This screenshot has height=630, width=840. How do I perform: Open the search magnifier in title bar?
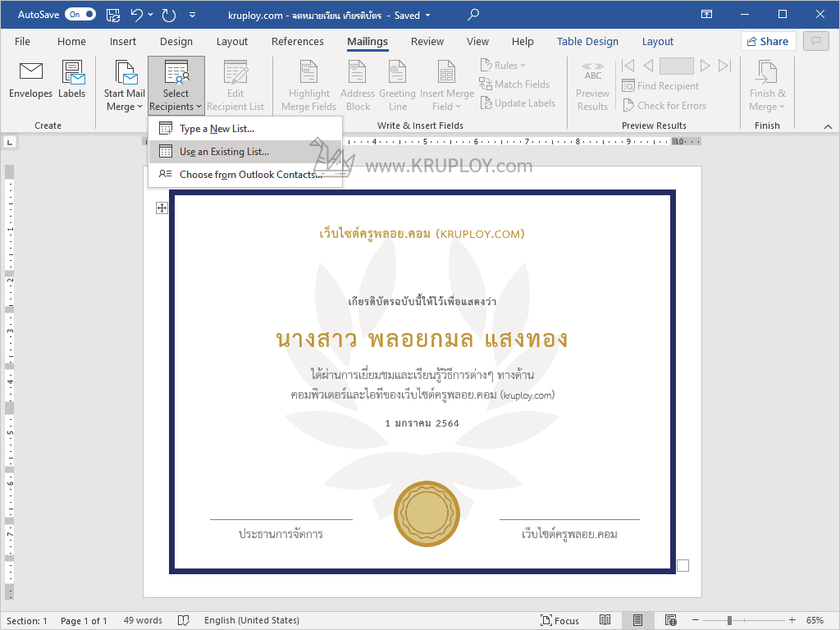pyautogui.click(x=473, y=15)
